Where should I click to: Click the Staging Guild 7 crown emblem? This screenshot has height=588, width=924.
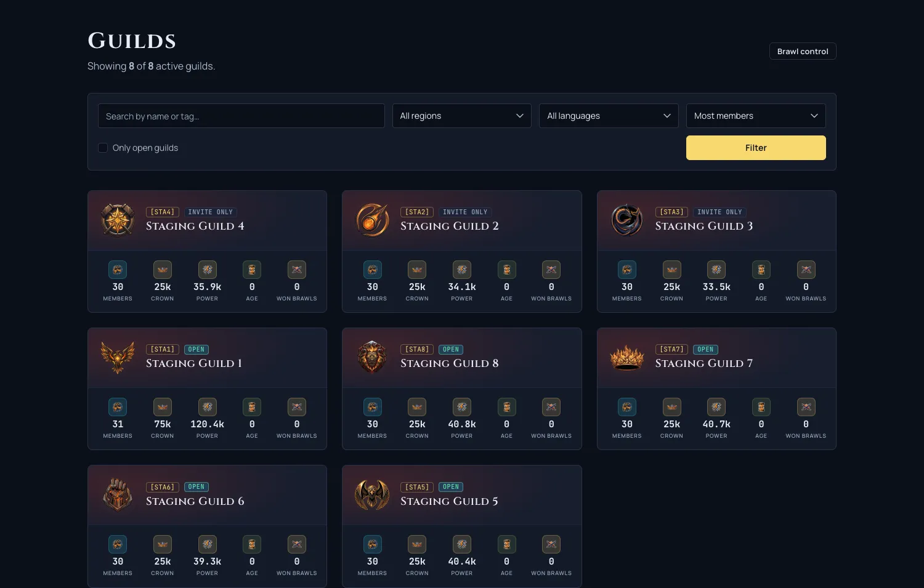626,357
